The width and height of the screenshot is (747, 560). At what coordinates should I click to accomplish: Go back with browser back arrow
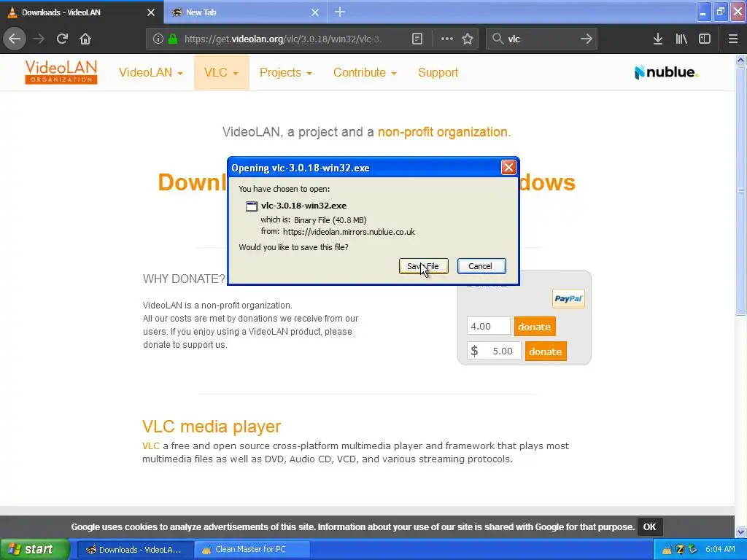coord(15,39)
